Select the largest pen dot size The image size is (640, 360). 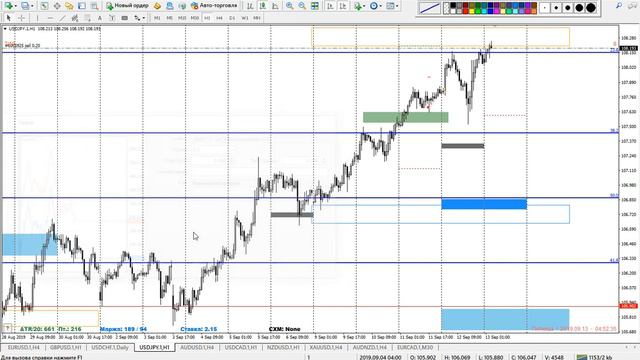[591, 8]
